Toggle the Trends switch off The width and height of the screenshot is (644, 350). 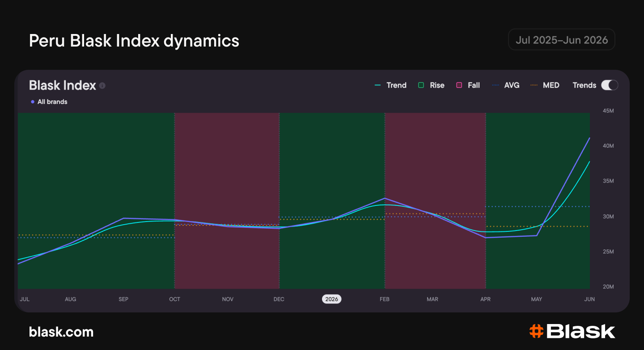[x=610, y=85]
